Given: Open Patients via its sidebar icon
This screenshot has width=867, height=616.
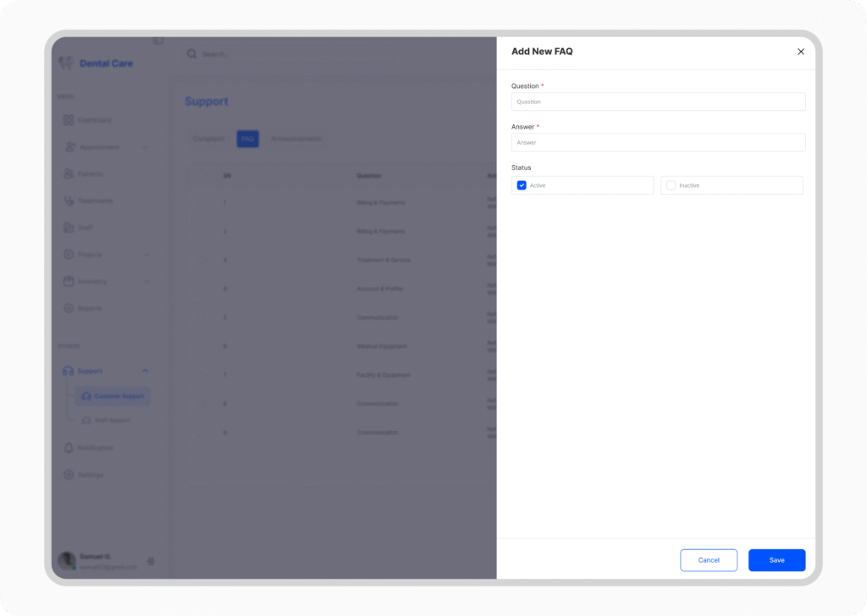Looking at the screenshot, I should click(x=69, y=173).
